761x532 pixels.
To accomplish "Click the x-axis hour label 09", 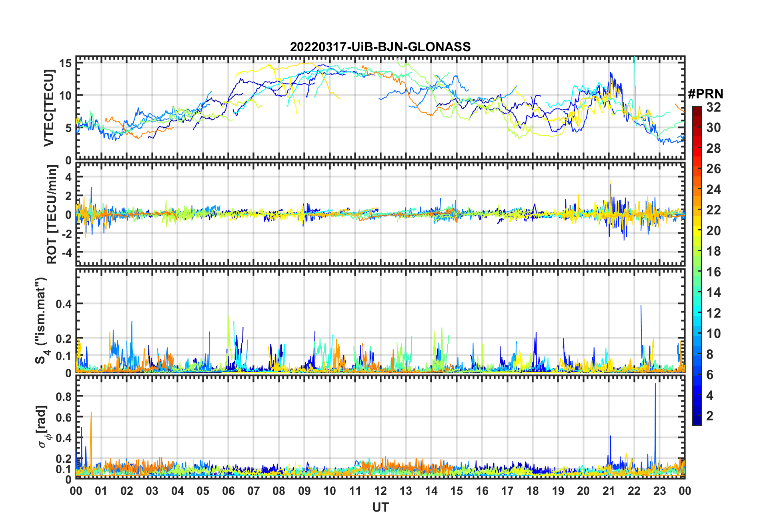I will [304, 491].
